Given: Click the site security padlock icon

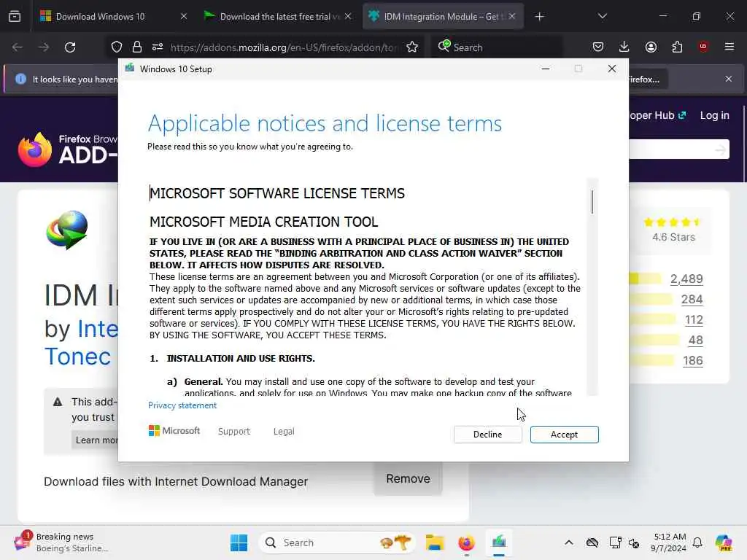Looking at the screenshot, I should (x=137, y=47).
